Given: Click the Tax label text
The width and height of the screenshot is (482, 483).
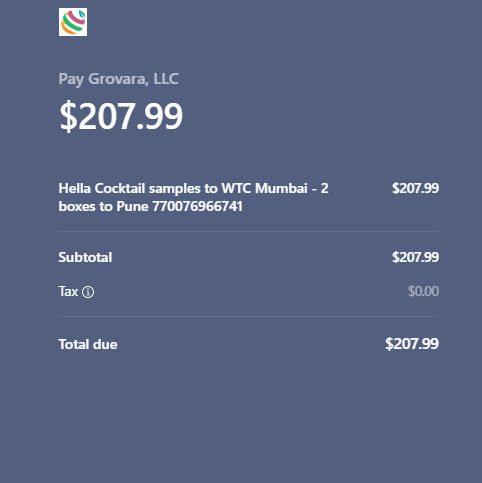Looking at the screenshot, I should pyautogui.click(x=68, y=292).
